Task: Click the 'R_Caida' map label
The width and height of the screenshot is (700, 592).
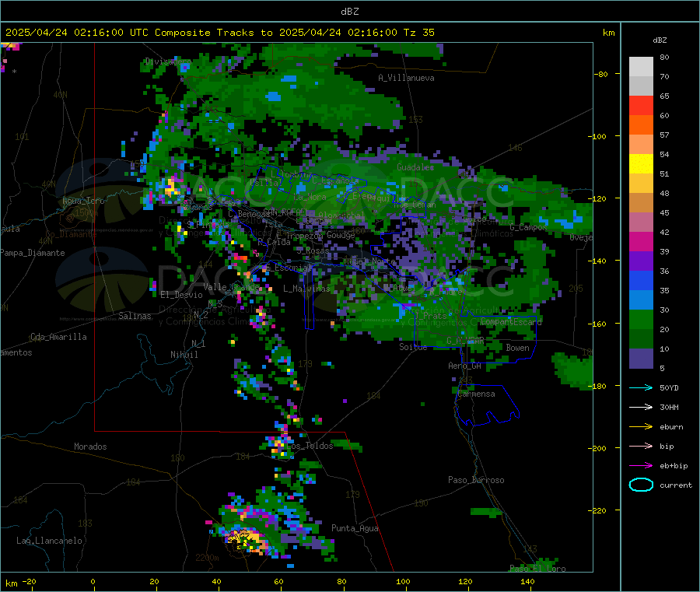Action: (274, 242)
